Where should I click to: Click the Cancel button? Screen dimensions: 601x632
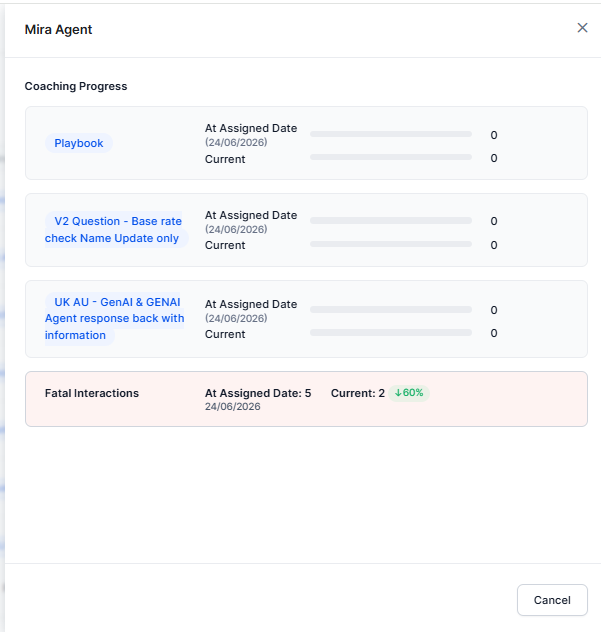552,600
